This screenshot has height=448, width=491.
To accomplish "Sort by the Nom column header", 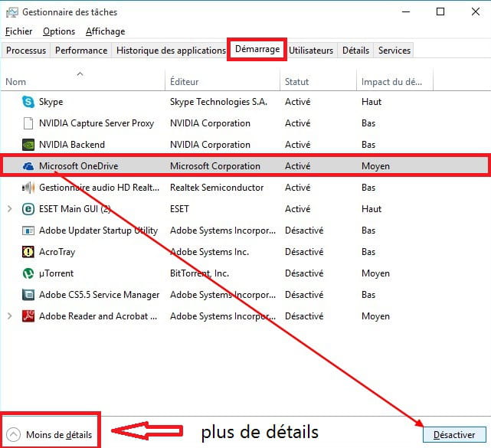I will point(83,82).
